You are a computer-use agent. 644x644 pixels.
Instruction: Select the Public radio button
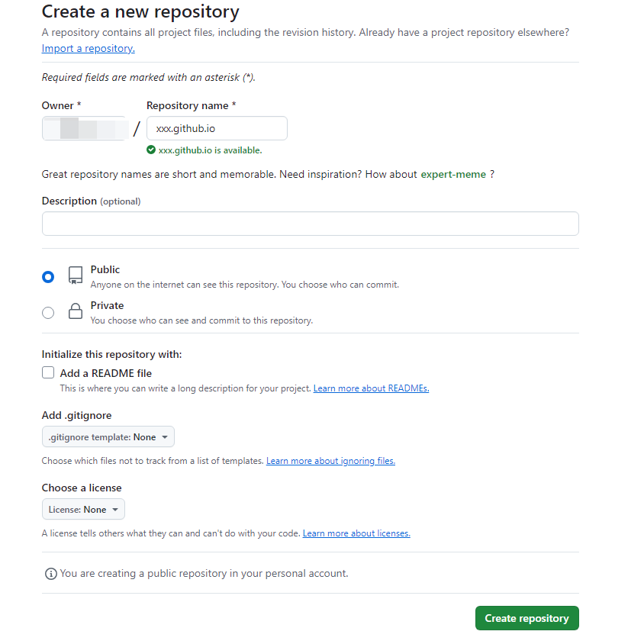point(48,277)
